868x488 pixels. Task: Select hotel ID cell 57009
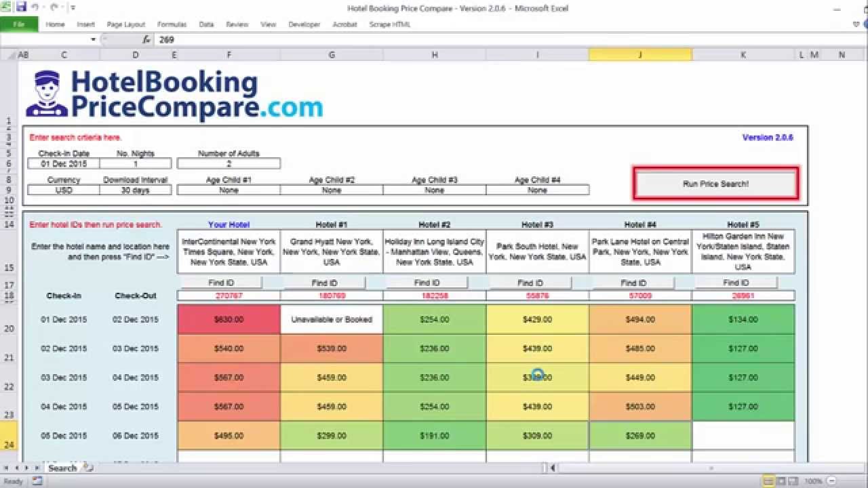pos(641,296)
